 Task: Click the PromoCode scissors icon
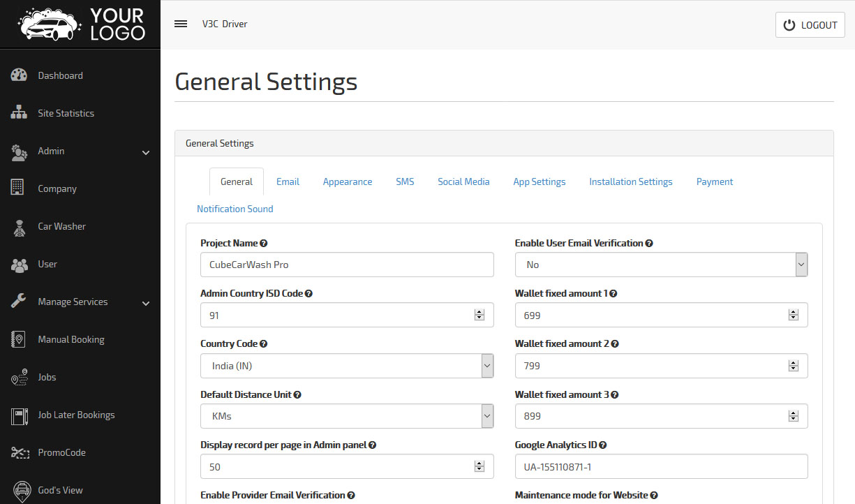pos(19,452)
